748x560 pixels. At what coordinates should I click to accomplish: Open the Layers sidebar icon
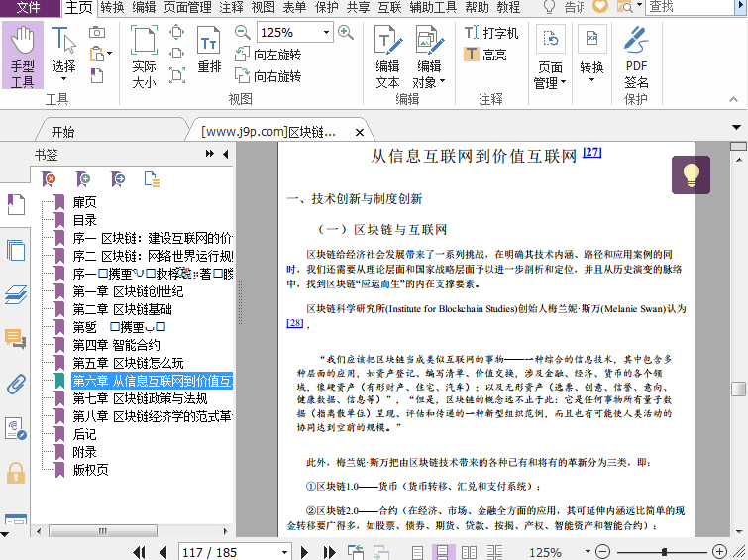click(x=16, y=294)
